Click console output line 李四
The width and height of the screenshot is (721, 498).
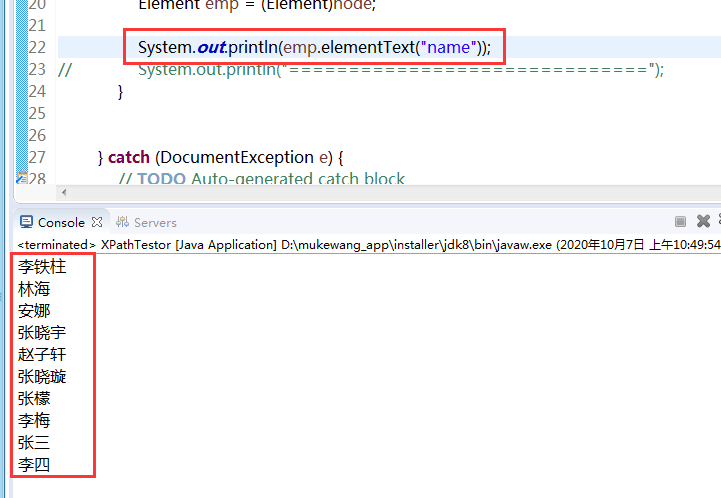[34, 465]
